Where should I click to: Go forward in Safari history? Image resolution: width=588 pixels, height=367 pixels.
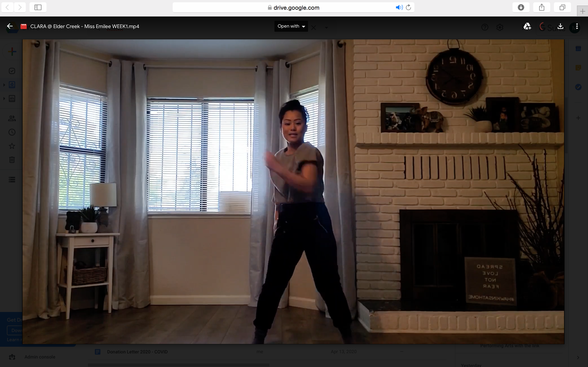[x=20, y=8]
